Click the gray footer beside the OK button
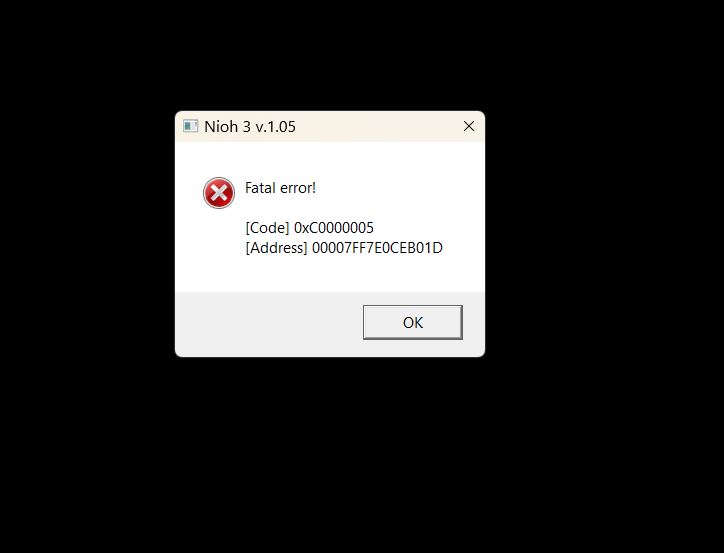Image resolution: width=724 pixels, height=553 pixels. [268, 323]
